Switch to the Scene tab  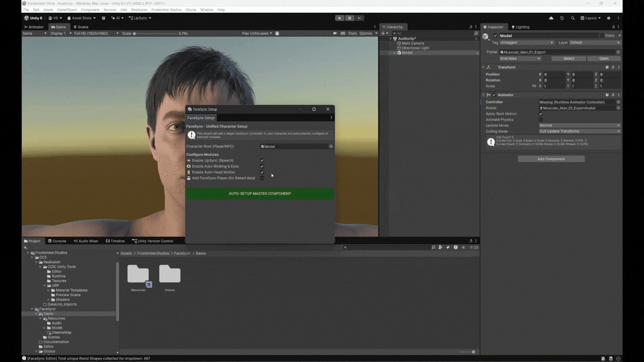(x=81, y=27)
